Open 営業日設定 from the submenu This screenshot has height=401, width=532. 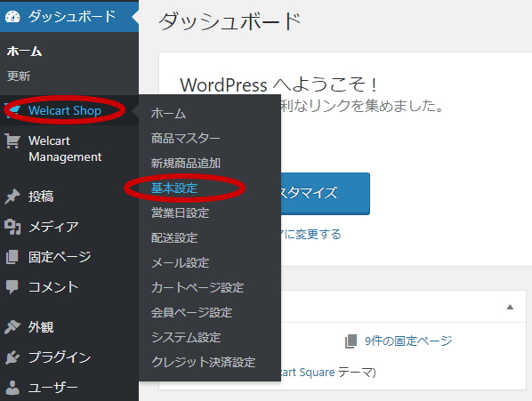coord(180,213)
